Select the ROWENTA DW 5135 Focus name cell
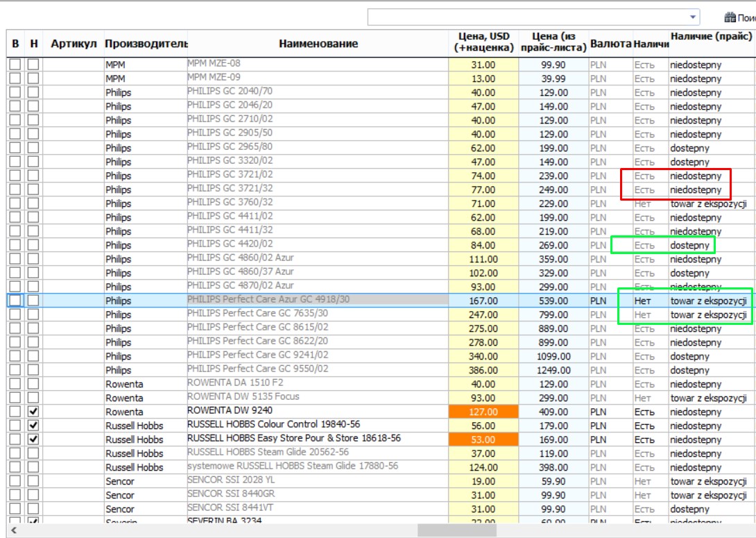The height and width of the screenshot is (538, 756). 318,397
